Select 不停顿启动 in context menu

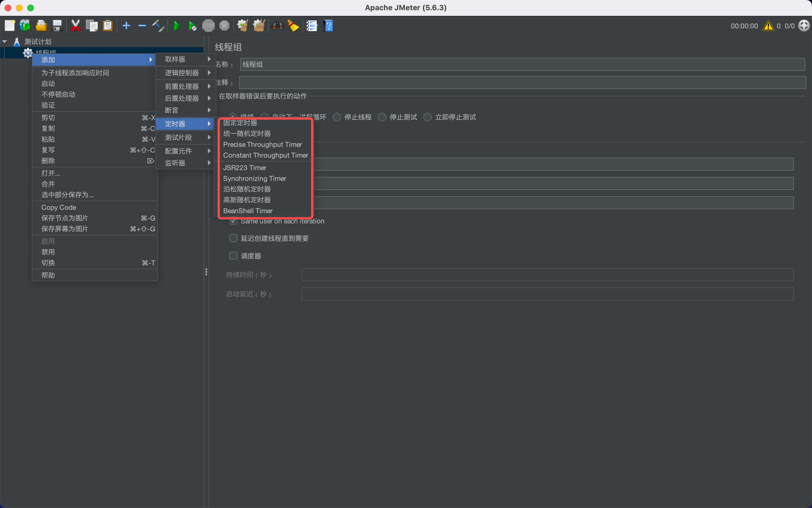pyautogui.click(x=95, y=94)
